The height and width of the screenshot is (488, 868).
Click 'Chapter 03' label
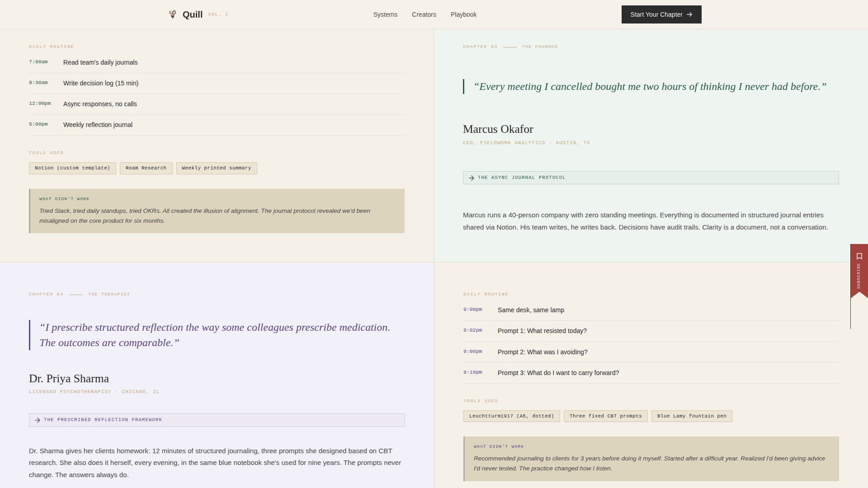point(480,47)
